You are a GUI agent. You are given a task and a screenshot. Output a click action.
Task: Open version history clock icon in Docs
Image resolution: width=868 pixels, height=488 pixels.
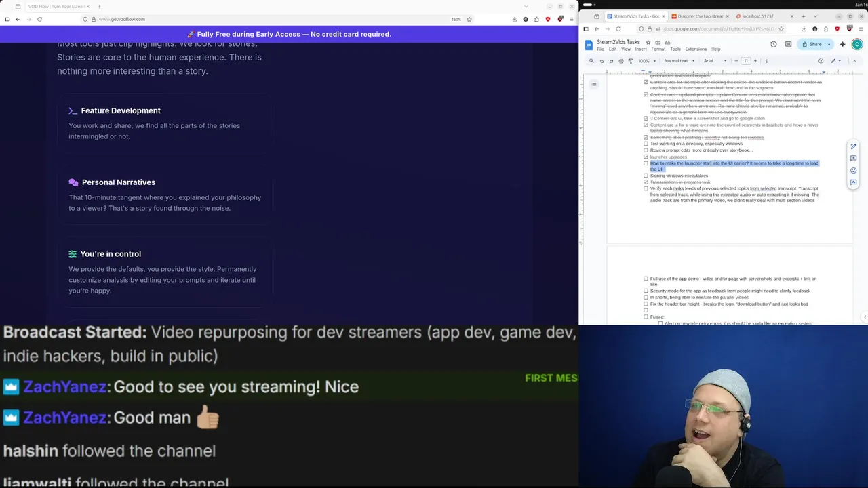click(x=773, y=44)
